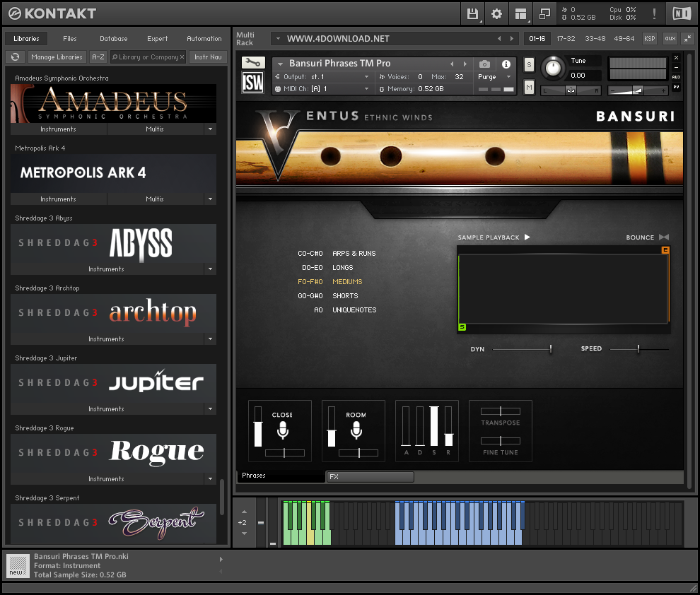Select ARPS & RUNS phrase category
The width and height of the screenshot is (700, 595).
click(x=354, y=254)
